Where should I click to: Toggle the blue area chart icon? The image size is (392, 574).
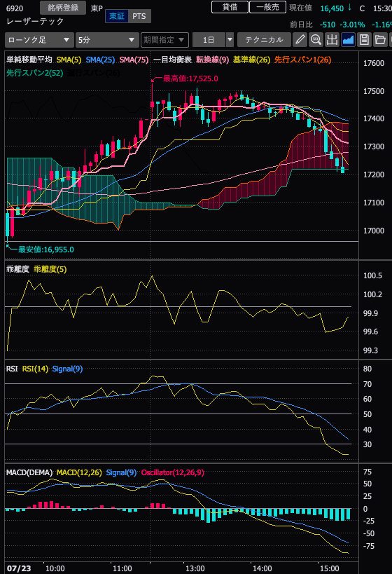tap(348, 39)
